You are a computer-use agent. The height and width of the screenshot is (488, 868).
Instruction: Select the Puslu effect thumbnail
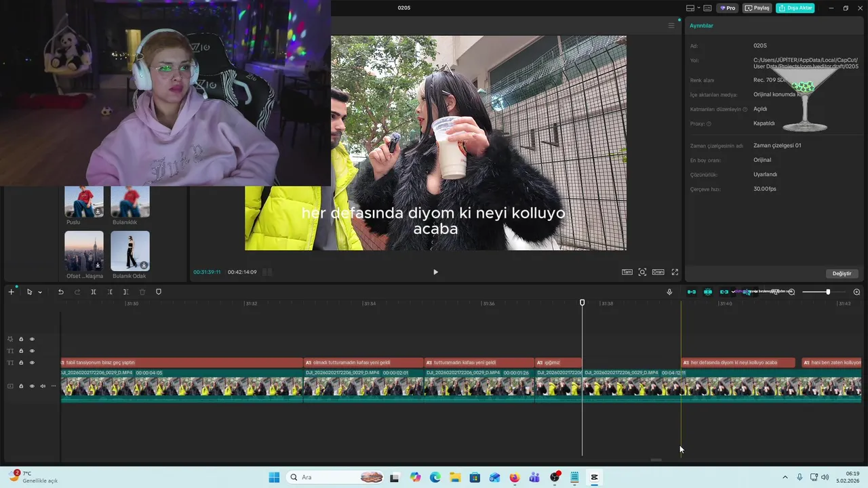coord(84,201)
